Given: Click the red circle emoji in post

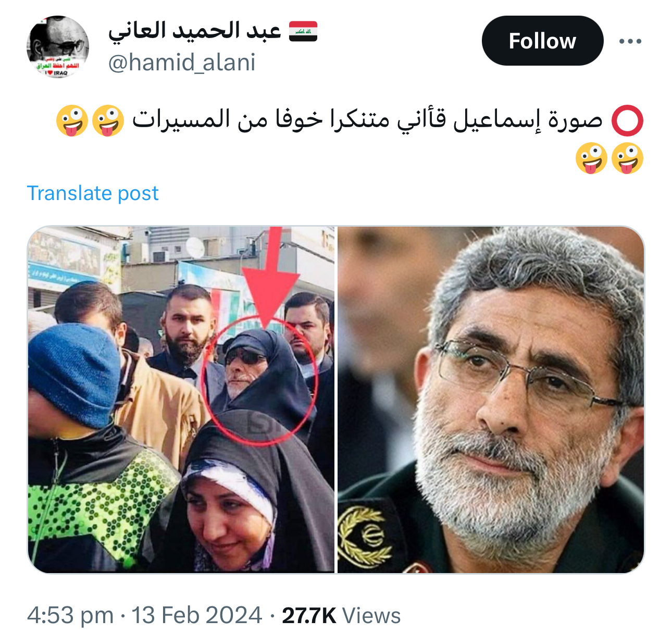Looking at the screenshot, I should click(627, 120).
